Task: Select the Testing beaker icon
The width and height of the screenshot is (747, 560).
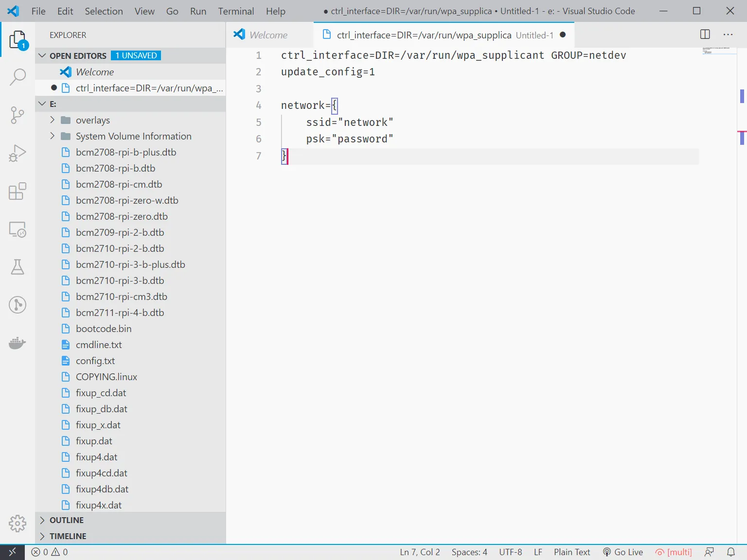Action: (18, 267)
